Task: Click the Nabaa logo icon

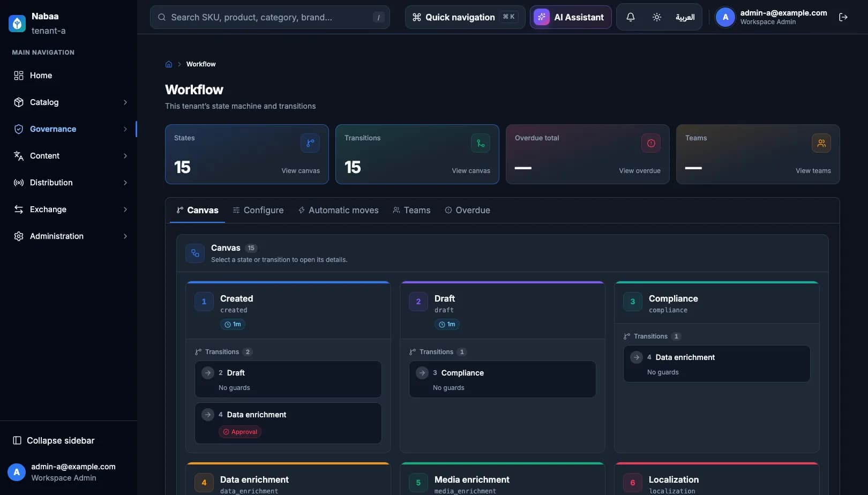Action: pyautogui.click(x=17, y=24)
